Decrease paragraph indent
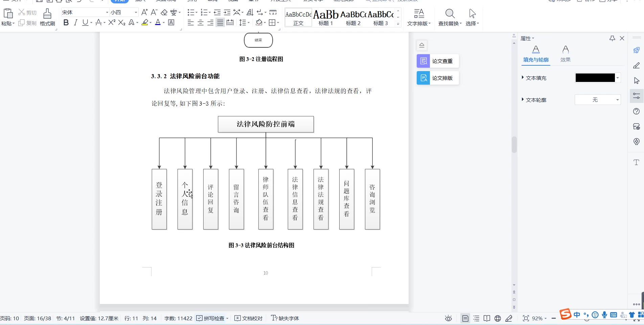This screenshot has width=644, height=325. pos(217,12)
